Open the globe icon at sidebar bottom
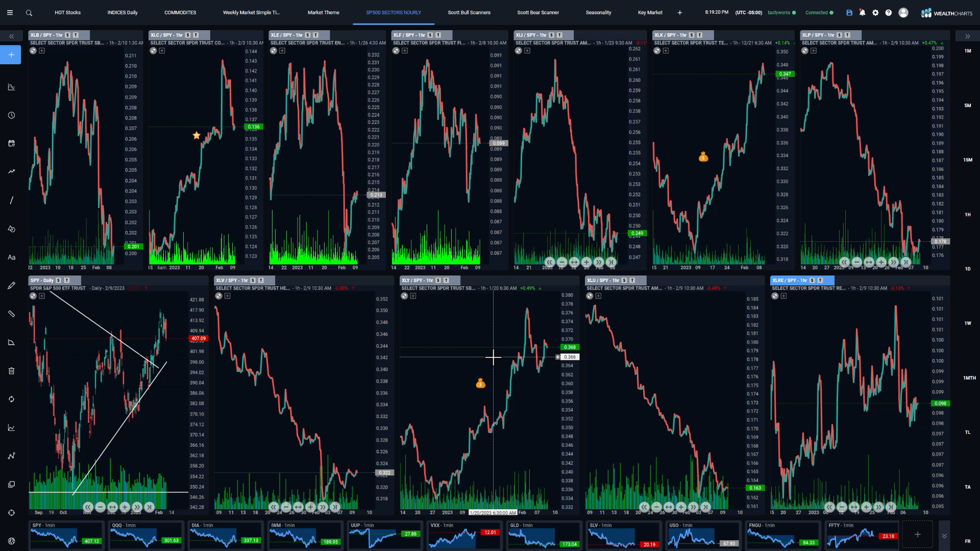Screen dimensions: 980x551 [11, 541]
